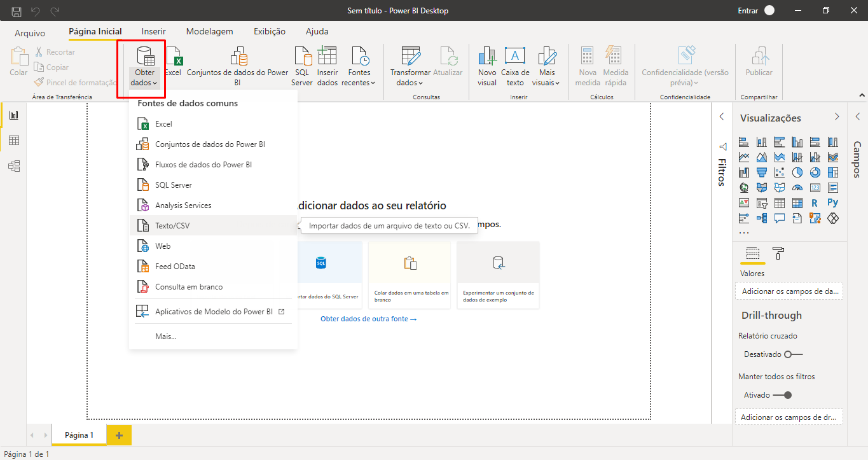Expand the Mais visuais dropdown
This screenshot has width=868, height=460.
tap(547, 66)
